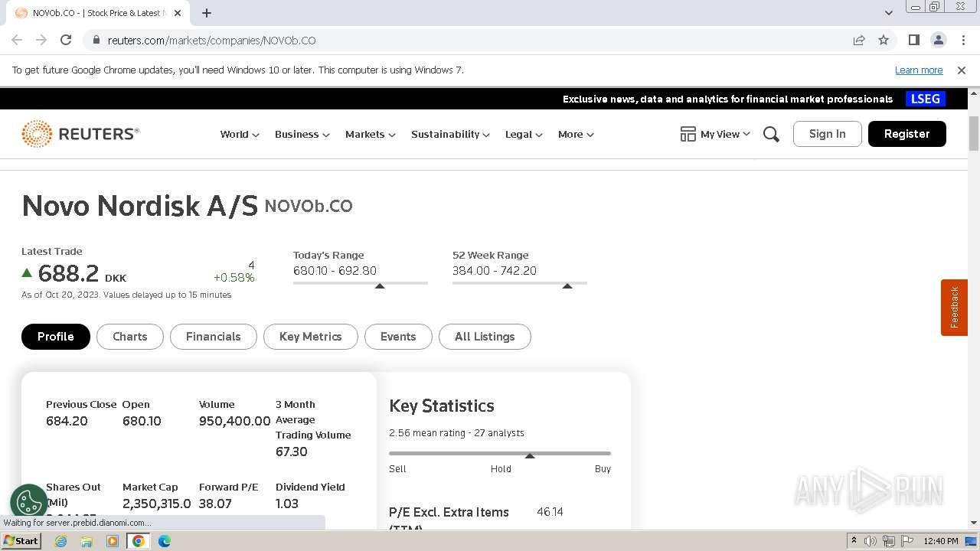Dismiss the Chrome update notification bar

[x=962, y=70]
